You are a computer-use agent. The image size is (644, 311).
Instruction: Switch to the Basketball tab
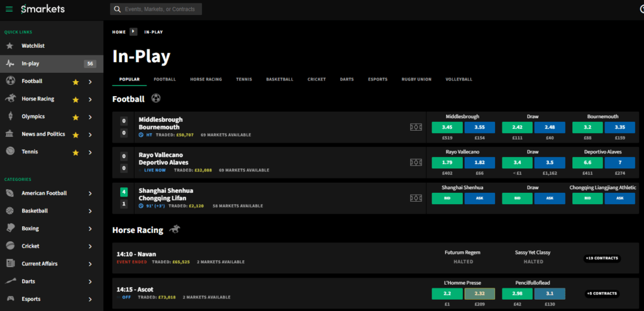[x=280, y=79]
